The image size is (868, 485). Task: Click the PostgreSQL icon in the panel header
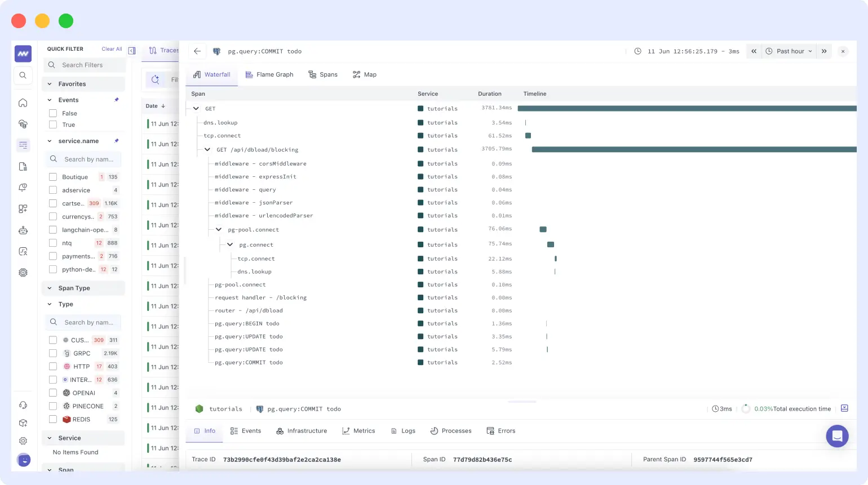click(x=217, y=51)
